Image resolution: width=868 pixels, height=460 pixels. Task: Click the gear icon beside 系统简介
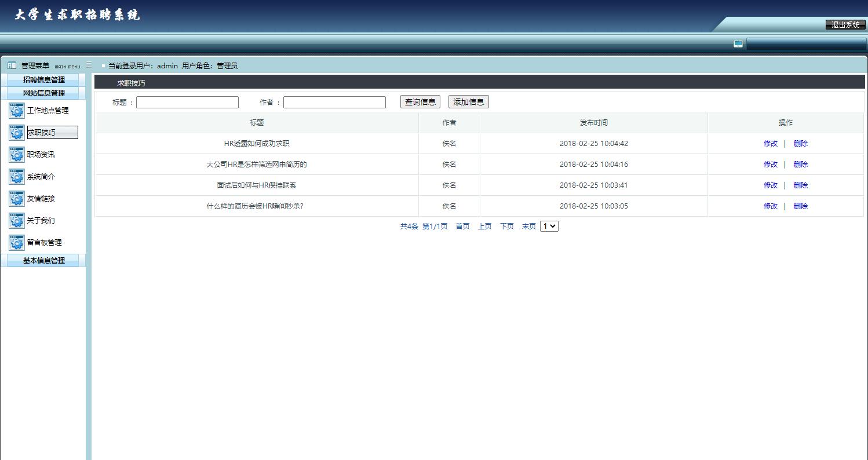tap(17, 177)
